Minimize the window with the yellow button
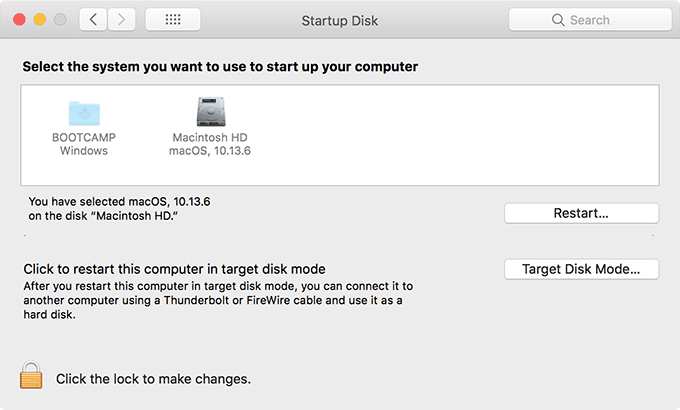The width and height of the screenshot is (680, 410). pos(40,20)
